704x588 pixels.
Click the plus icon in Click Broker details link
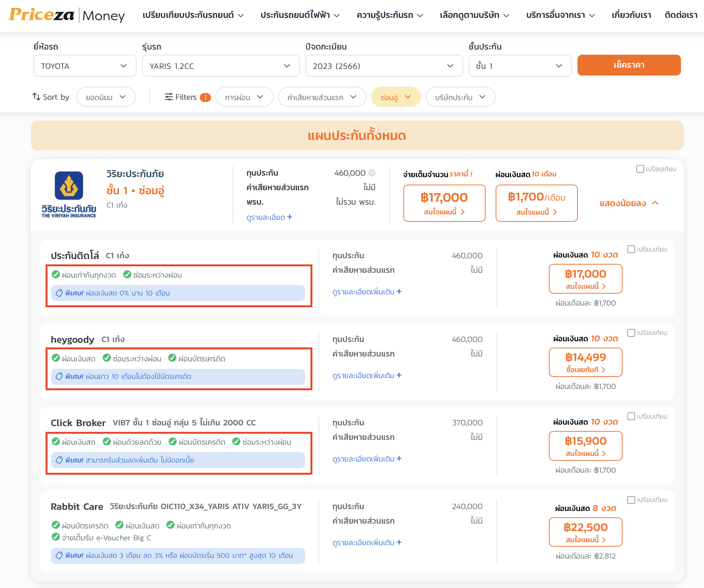[399, 458]
